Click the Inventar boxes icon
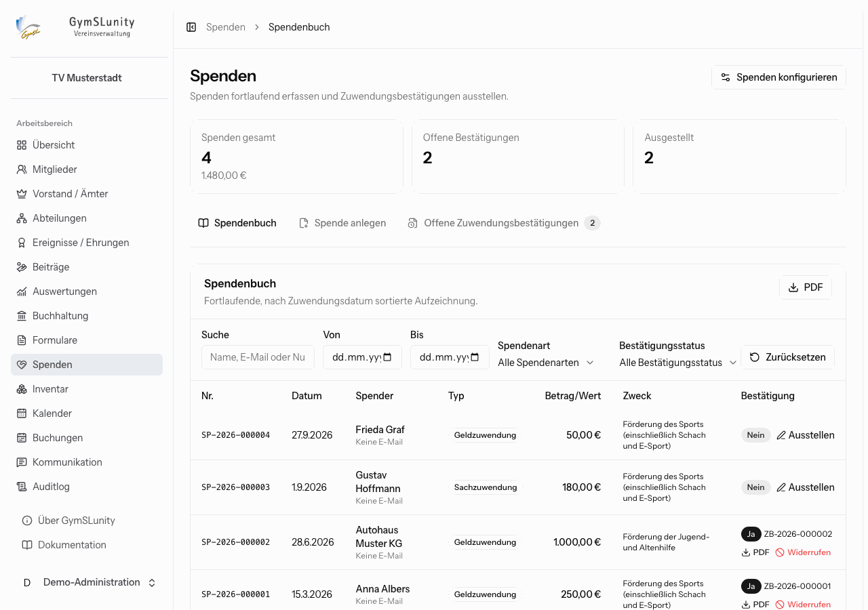The image size is (868, 610). [x=22, y=389]
